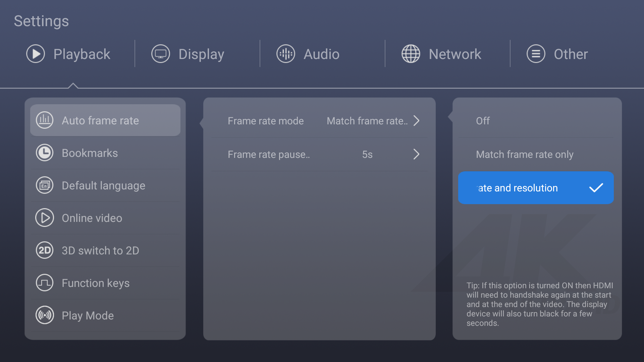Click the Function keys waveform icon
644x362 pixels.
pyautogui.click(x=45, y=283)
